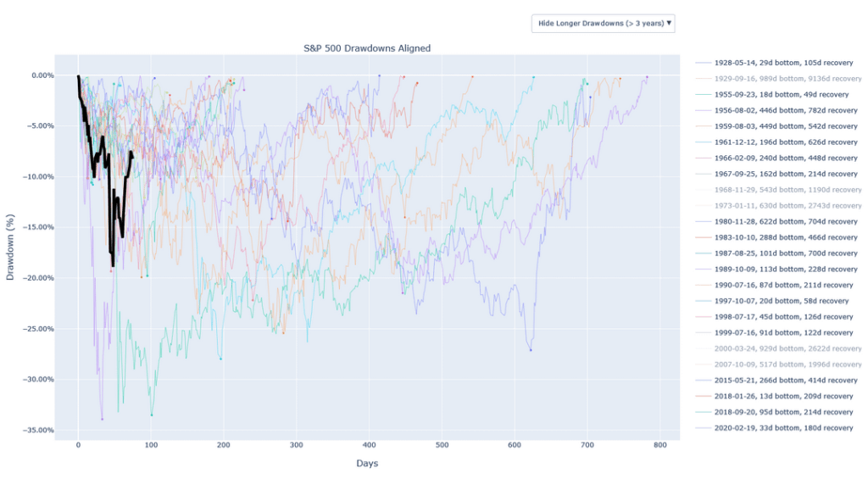
Task: Open the Hide Longer Drawdowns dropdown
Action: (x=603, y=23)
